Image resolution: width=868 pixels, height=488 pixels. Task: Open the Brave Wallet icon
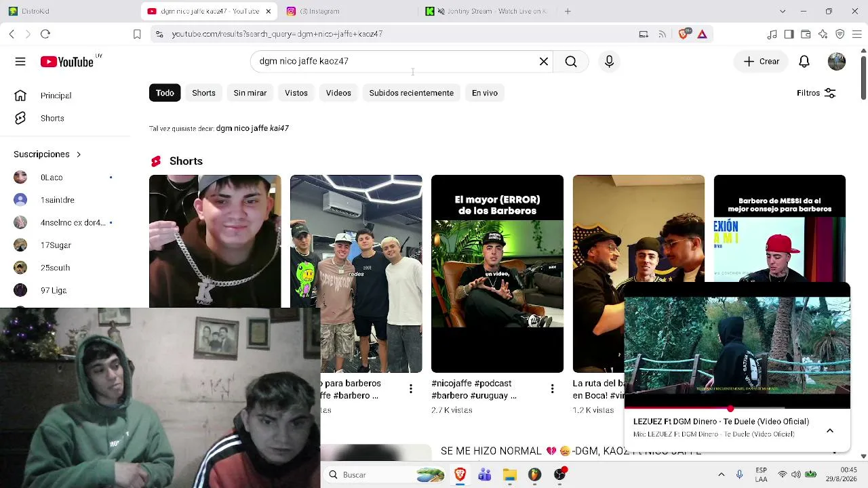(x=806, y=34)
